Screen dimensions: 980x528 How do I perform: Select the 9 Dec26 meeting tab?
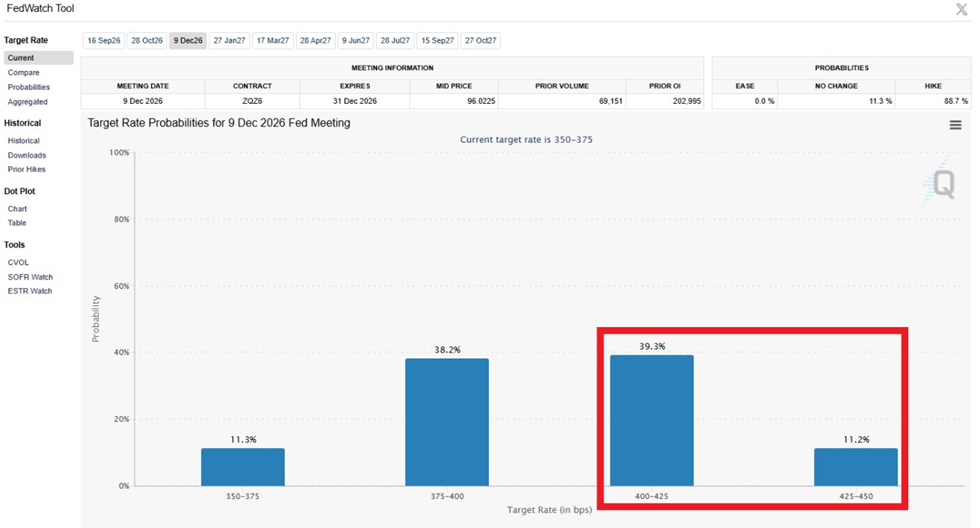188,41
